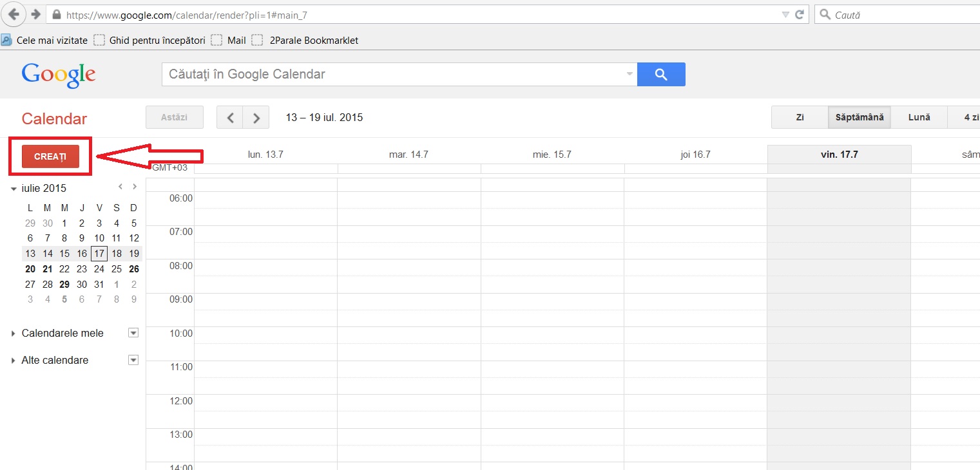980x470 pixels.
Task: Click the lun. 13.7 day header
Action: pyautogui.click(x=265, y=155)
